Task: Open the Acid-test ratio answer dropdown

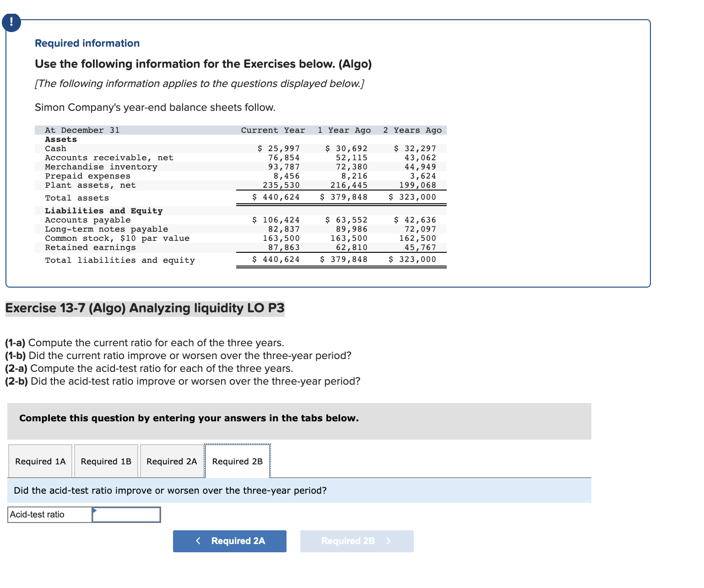Action: 126,515
